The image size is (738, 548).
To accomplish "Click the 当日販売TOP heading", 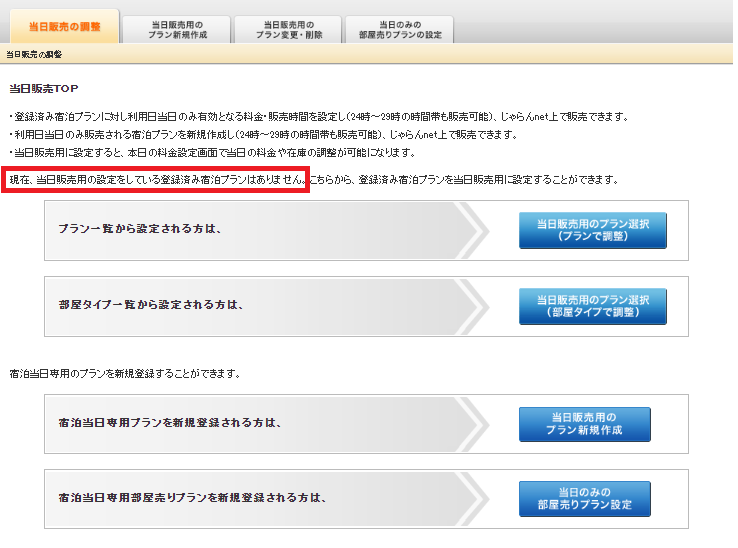I will click(x=44, y=88).
